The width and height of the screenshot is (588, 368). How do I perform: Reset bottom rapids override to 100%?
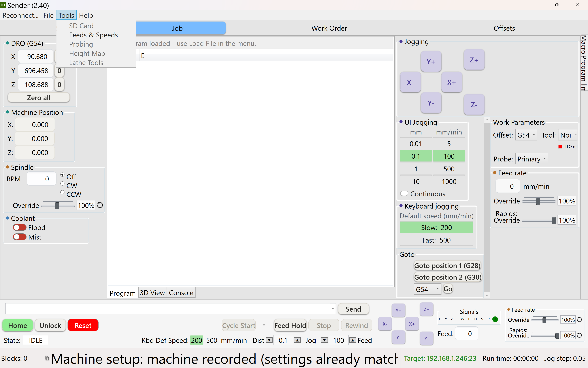click(x=579, y=335)
